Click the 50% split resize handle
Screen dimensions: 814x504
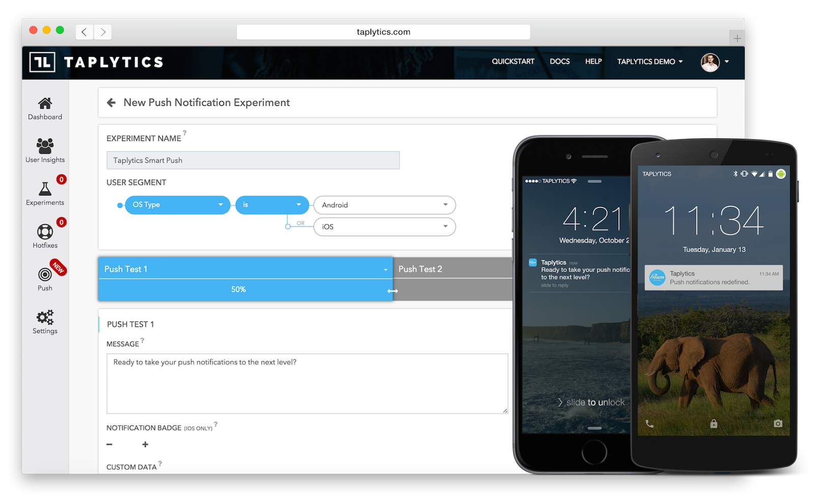point(392,291)
